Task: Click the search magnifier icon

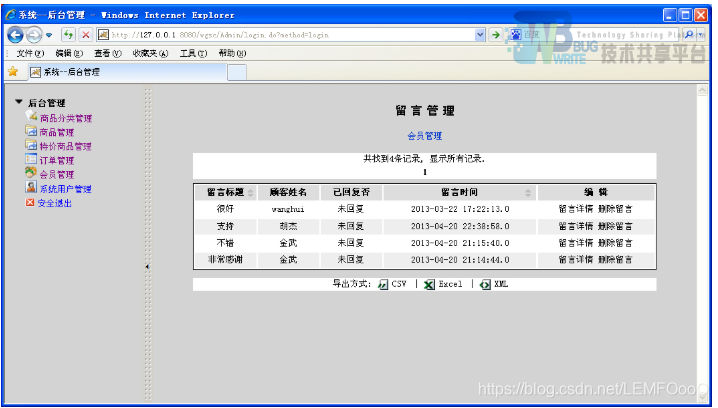Action: [x=689, y=34]
